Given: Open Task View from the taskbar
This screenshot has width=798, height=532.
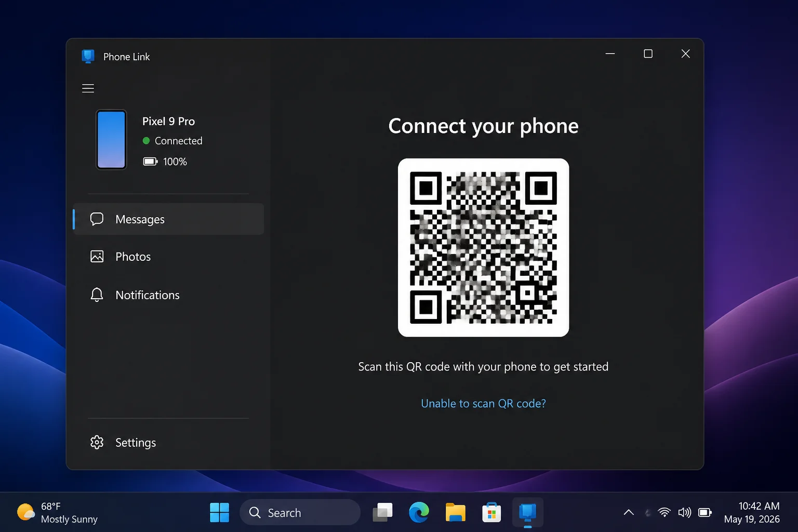Looking at the screenshot, I should [383, 512].
